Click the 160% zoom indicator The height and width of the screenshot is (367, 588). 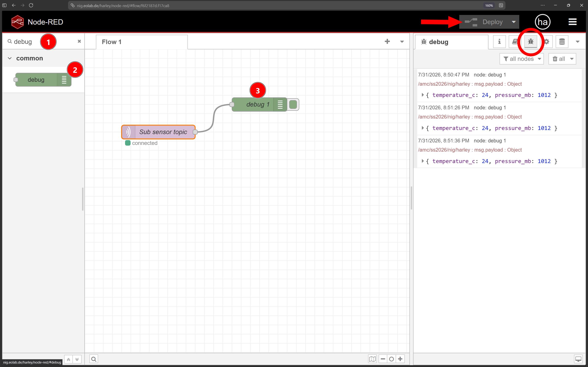(x=489, y=5)
